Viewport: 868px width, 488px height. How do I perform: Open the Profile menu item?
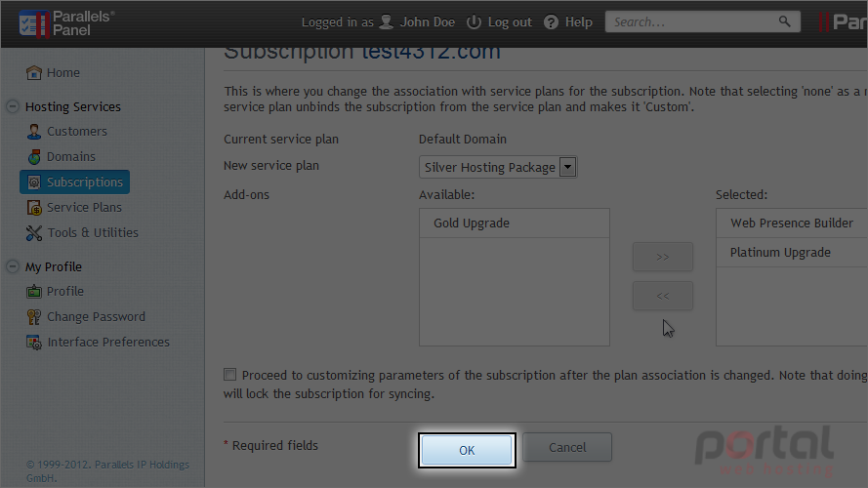(64, 292)
